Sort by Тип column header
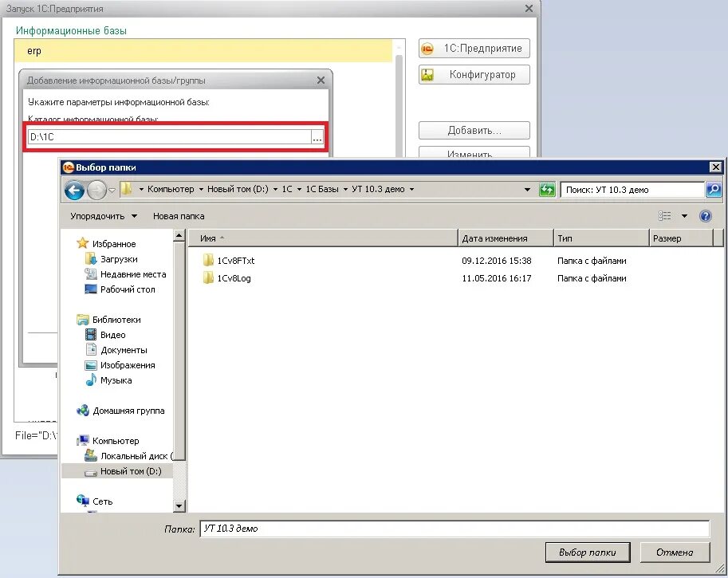Screen dimensions: 728x578 601,238
